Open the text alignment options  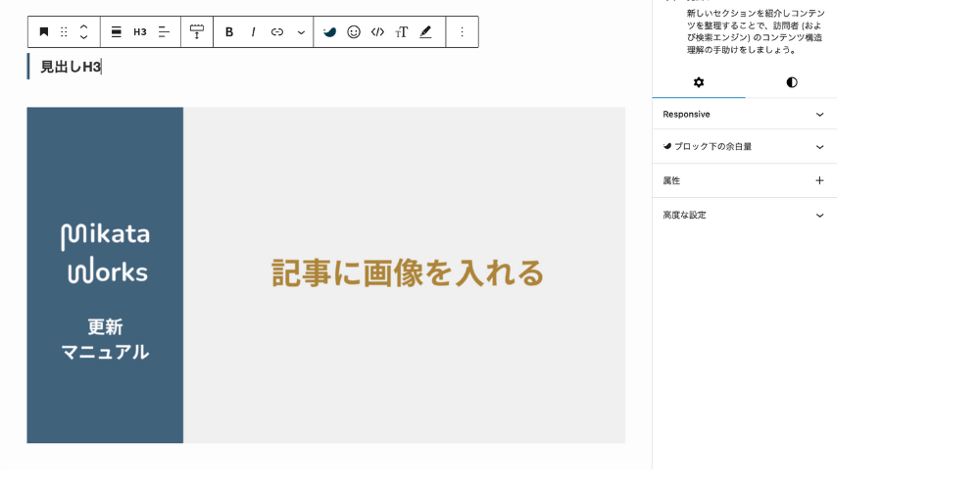pos(164,32)
